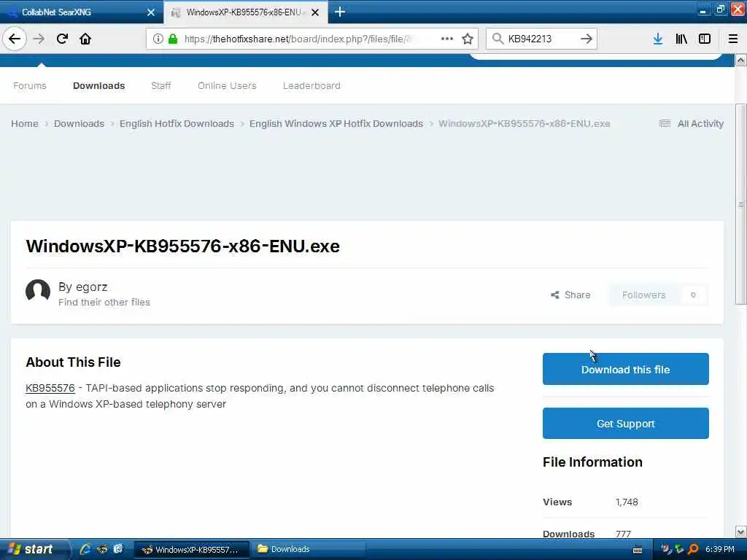The height and width of the screenshot is (560, 747).
Task: Click the WindowsXP-KB95557 taskbar button
Action: [x=191, y=550]
